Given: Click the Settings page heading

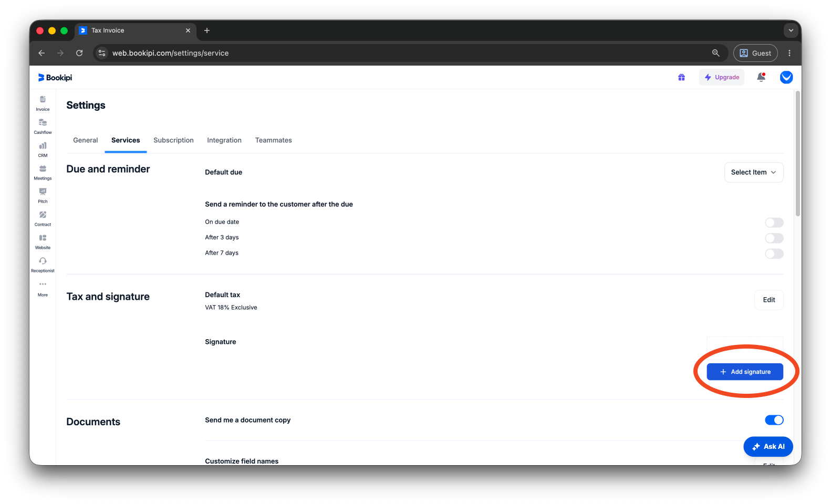Looking at the screenshot, I should (86, 105).
